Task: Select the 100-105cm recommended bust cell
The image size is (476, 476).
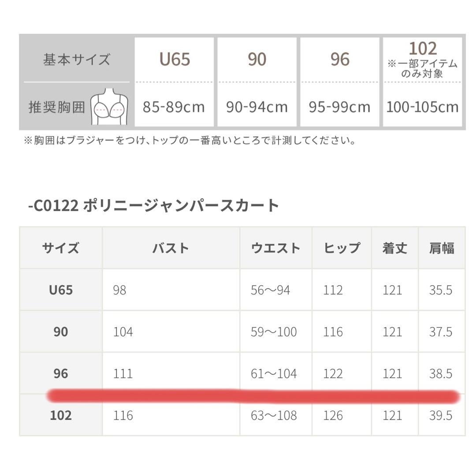Action: point(422,107)
